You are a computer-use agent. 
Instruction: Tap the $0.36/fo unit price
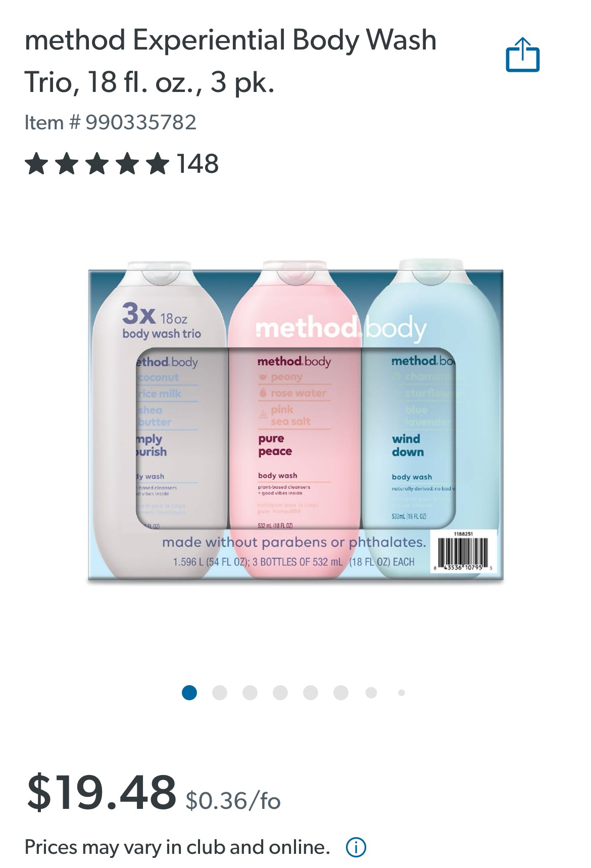[x=233, y=801]
